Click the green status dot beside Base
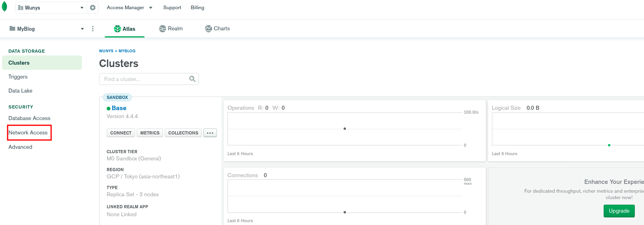 tap(109, 109)
